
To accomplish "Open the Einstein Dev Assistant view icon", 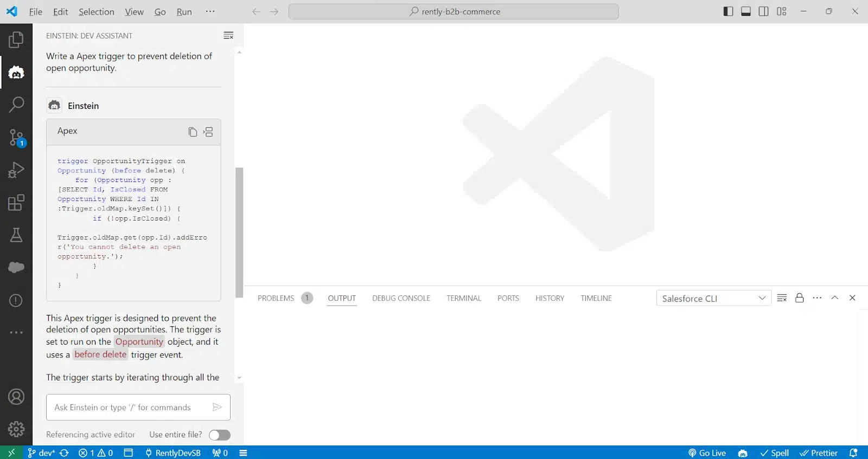I will pos(16,72).
